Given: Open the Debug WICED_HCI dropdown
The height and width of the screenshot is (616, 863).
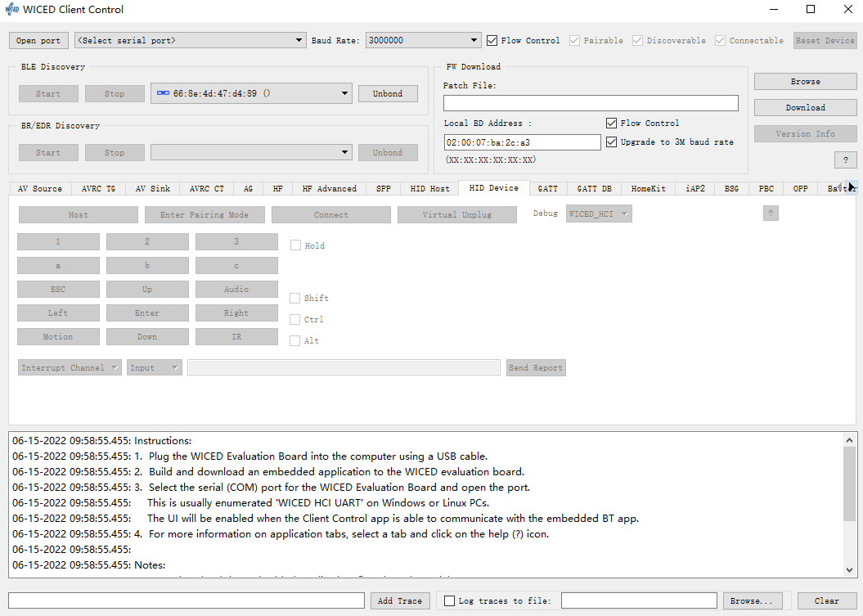Looking at the screenshot, I should coord(599,214).
